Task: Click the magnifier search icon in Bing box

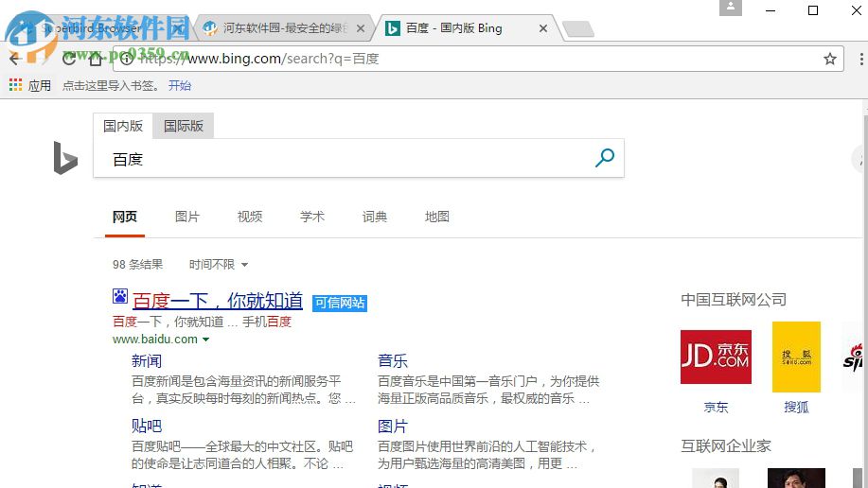Action: click(x=605, y=158)
